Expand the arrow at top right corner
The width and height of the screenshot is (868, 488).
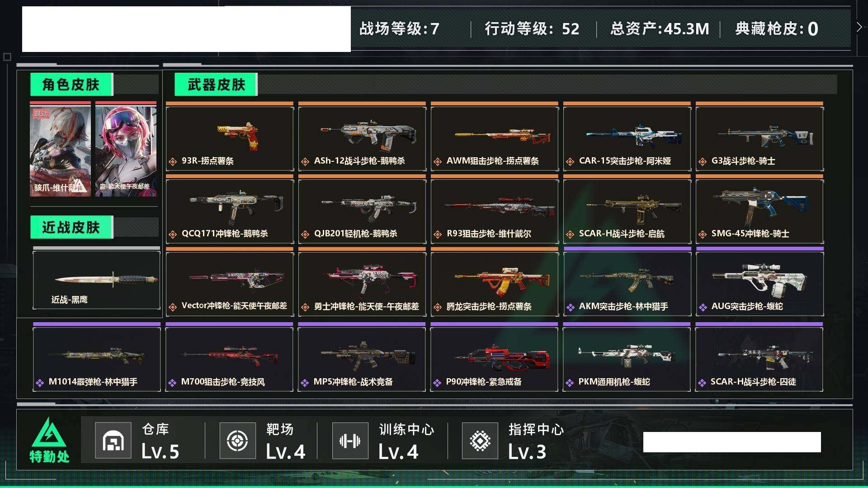coord(859,27)
